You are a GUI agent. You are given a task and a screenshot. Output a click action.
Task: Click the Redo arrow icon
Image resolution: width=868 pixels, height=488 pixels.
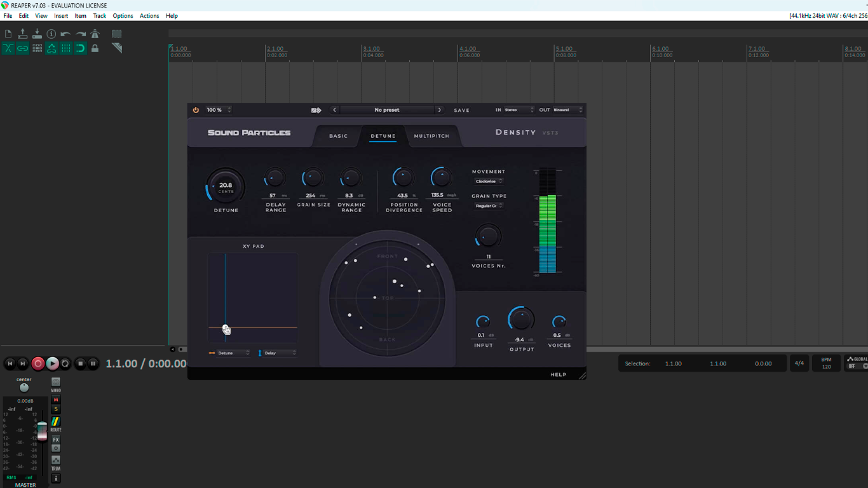[x=80, y=34]
